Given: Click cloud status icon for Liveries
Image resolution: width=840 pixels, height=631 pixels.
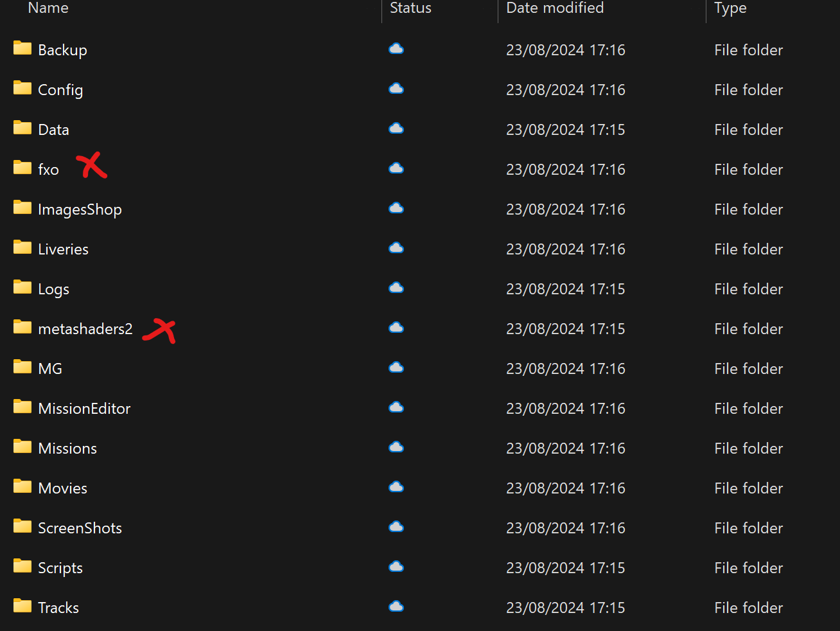Looking at the screenshot, I should pyautogui.click(x=396, y=248).
